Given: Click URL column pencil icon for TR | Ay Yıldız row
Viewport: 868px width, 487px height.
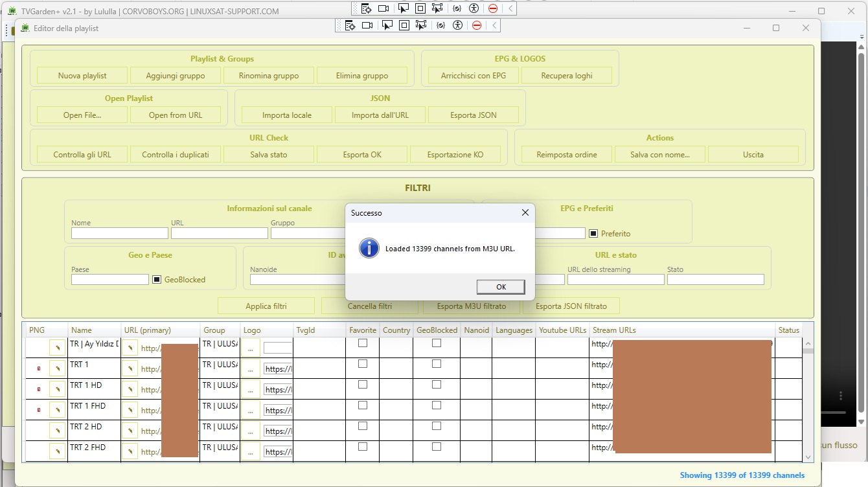Looking at the screenshot, I should click(130, 347).
